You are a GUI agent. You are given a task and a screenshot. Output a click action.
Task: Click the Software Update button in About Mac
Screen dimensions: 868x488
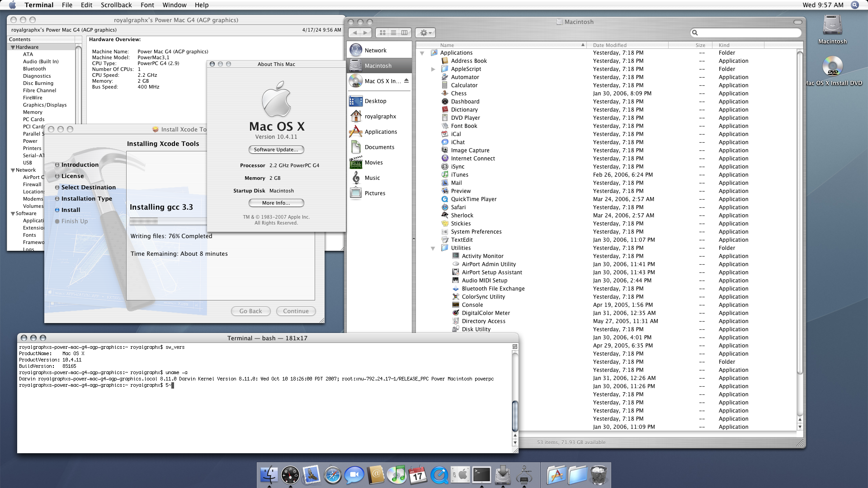pyautogui.click(x=275, y=149)
